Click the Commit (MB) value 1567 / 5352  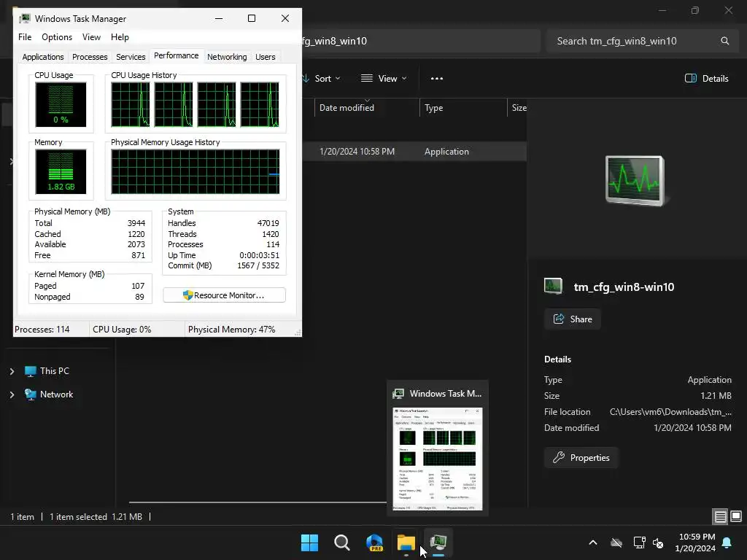click(x=258, y=265)
